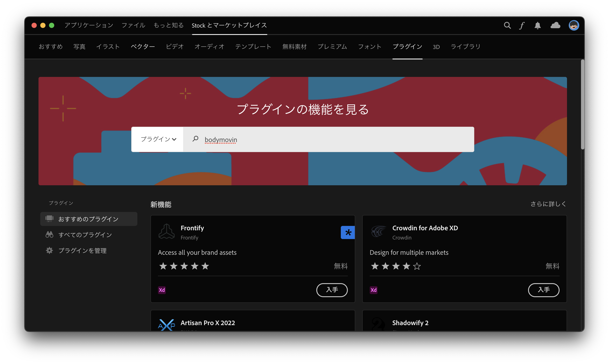Click the 無料 price on Crowdin card
Image resolution: width=609 pixels, height=364 pixels.
point(553,266)
